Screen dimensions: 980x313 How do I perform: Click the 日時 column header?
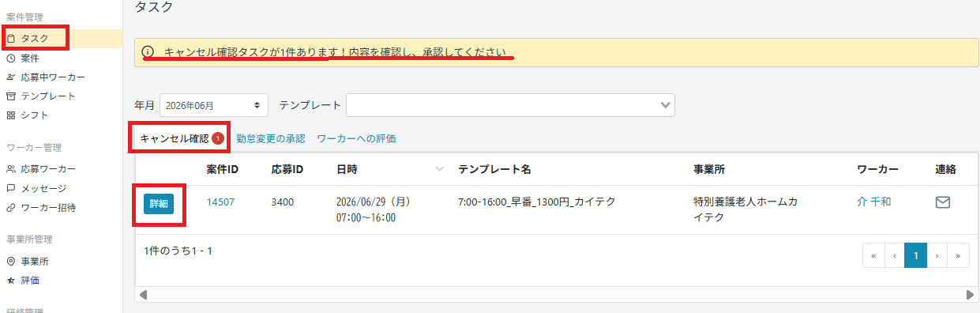click(347, 169)
